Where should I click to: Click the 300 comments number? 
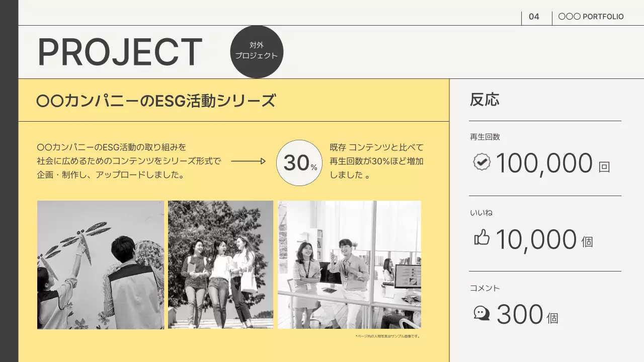point(520,315)
